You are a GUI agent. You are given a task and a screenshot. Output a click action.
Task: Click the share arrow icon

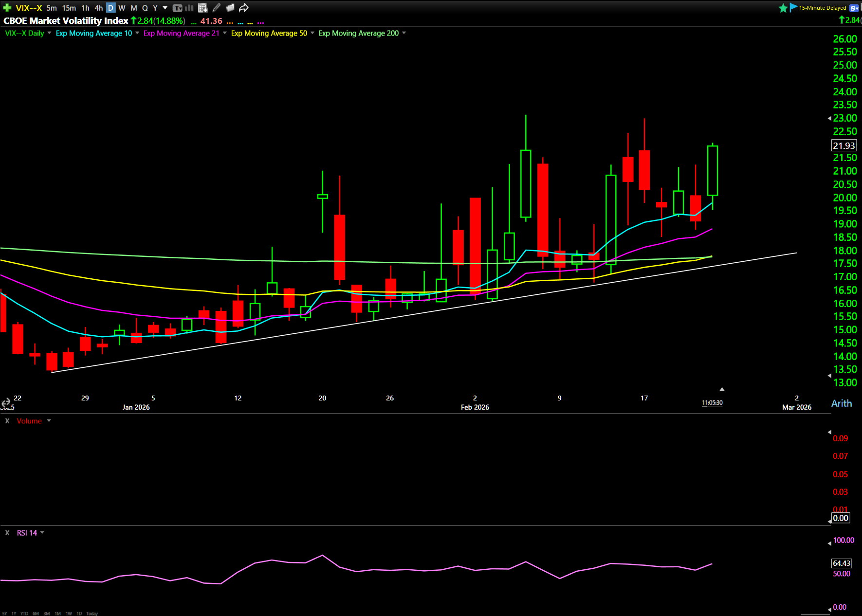[x=244, y=8]
